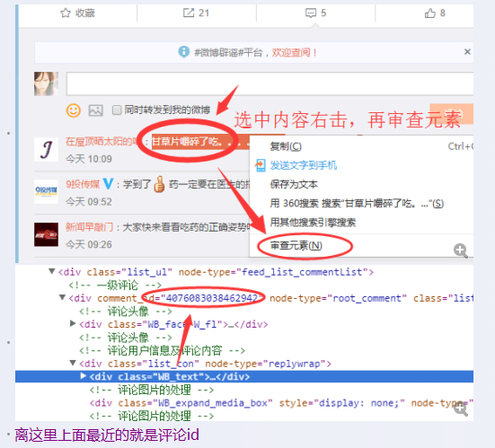Image resolution: width=495 pixels, height=448 pixels.
Task: Click the thumbs-up like icon
Action: [x=430, y=13]
